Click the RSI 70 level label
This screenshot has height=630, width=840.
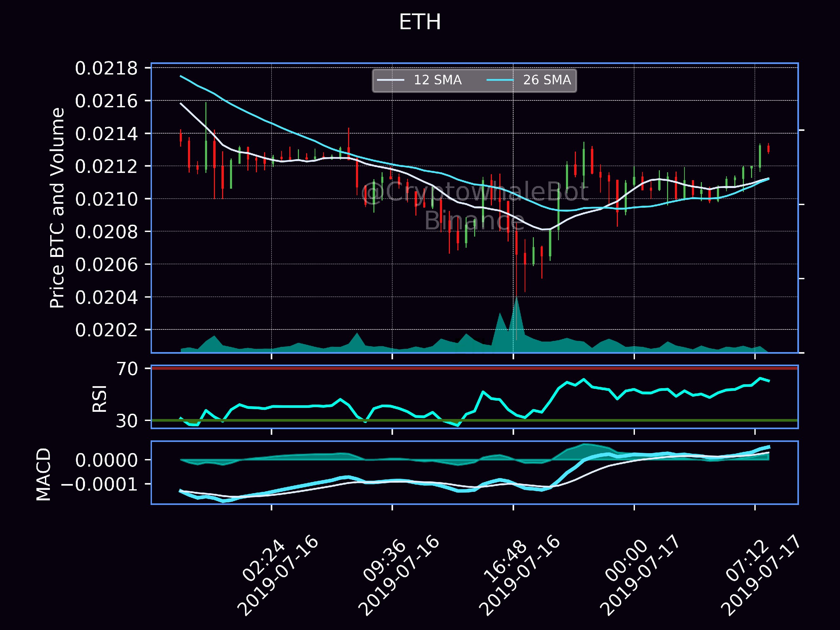pyautogui.click(x=127, y=369)
